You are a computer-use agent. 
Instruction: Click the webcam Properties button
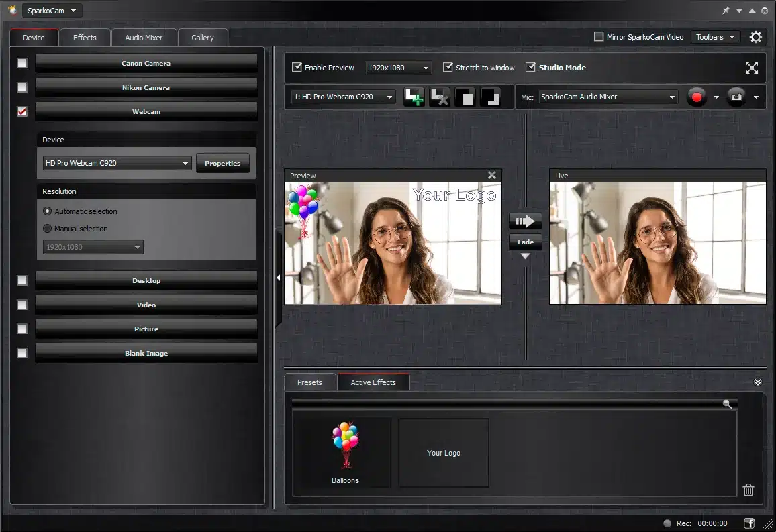point(222,163)
